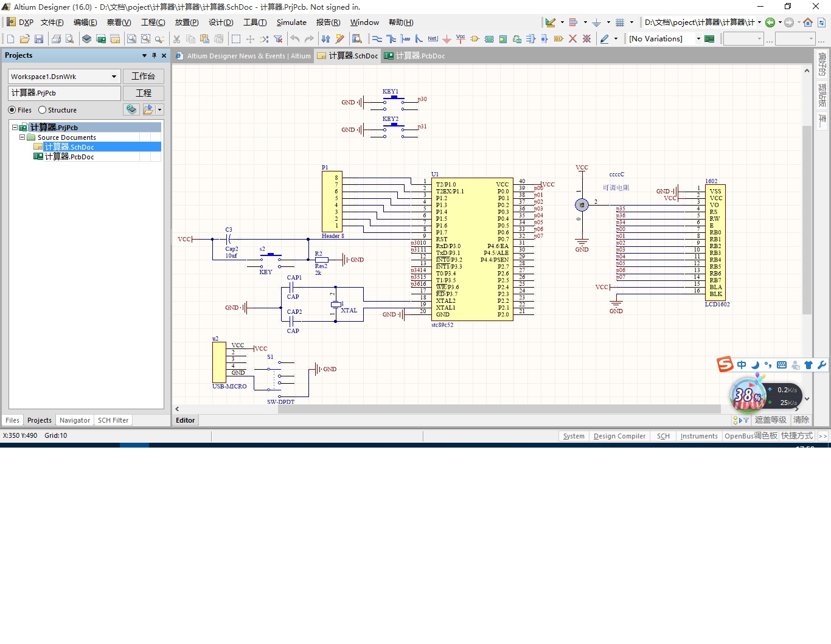
Task: Open the 放置(P) menu
Action: point(187,23)
